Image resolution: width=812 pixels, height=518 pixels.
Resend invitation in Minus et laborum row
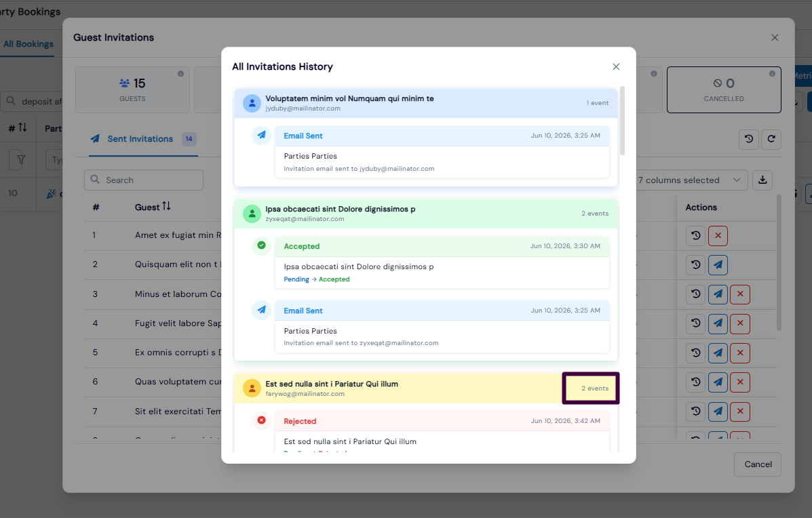tap(718, 294)
